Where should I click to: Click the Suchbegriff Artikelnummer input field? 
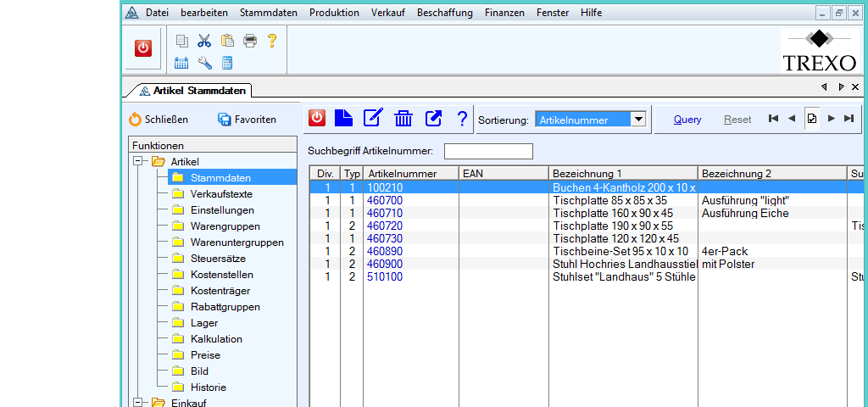pyautogui.click(x=488, y=151)
